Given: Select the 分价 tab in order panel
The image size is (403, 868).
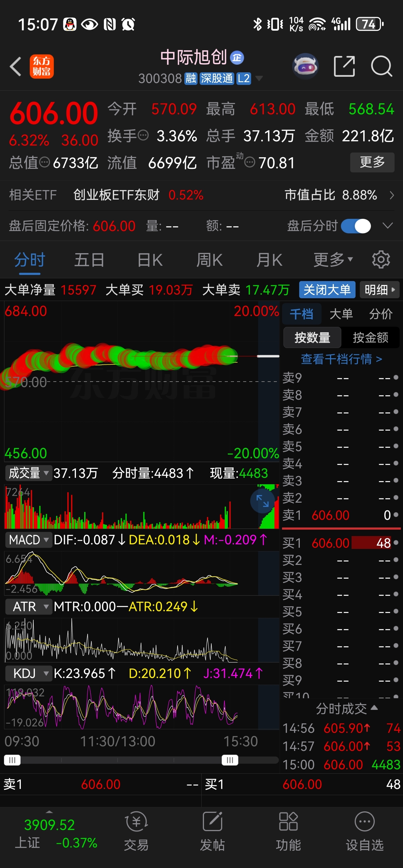Looking at the screenshot, I should coord(381,314).
